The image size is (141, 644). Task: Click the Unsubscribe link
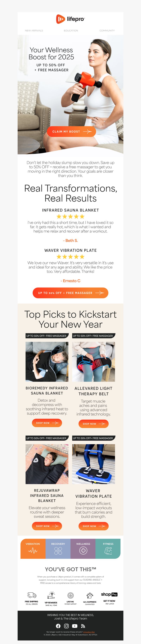[x=89, y=632]
